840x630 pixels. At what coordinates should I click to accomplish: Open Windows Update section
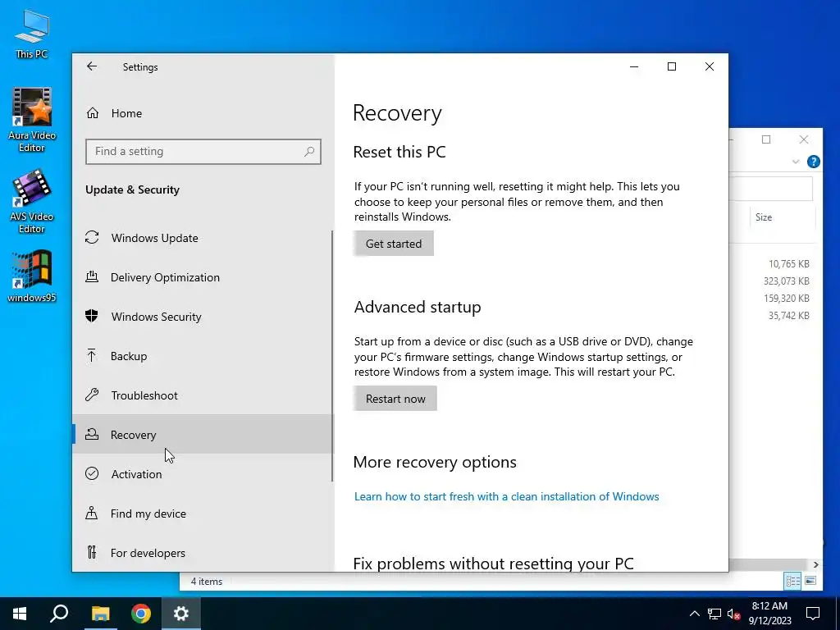pyautogui.click(x=203, y=238)
